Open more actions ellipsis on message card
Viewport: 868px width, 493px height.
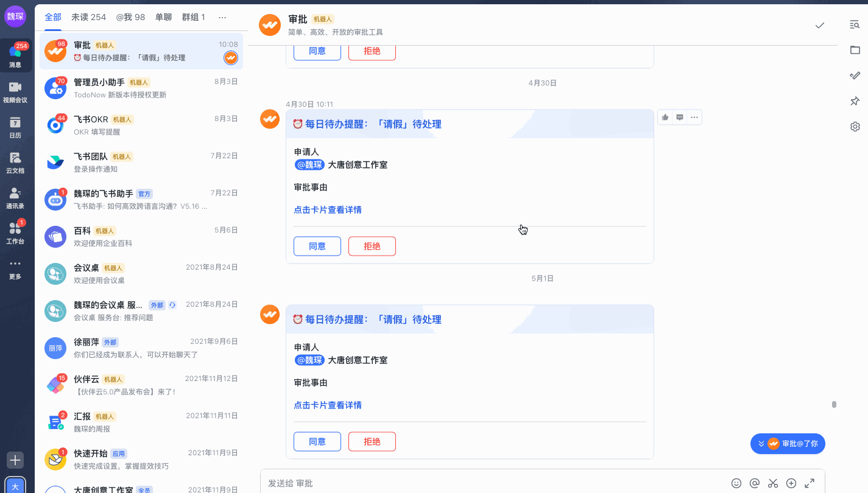[694, 117]
